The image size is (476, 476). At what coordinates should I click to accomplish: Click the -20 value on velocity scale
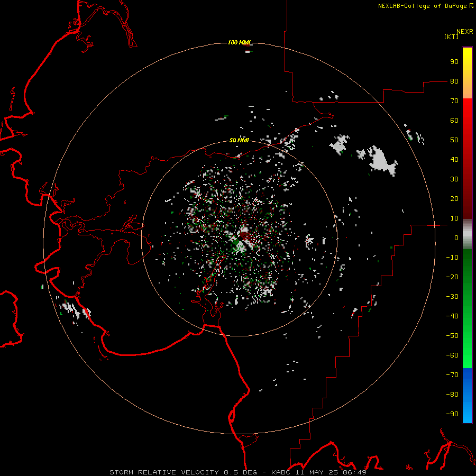point(452,277)
